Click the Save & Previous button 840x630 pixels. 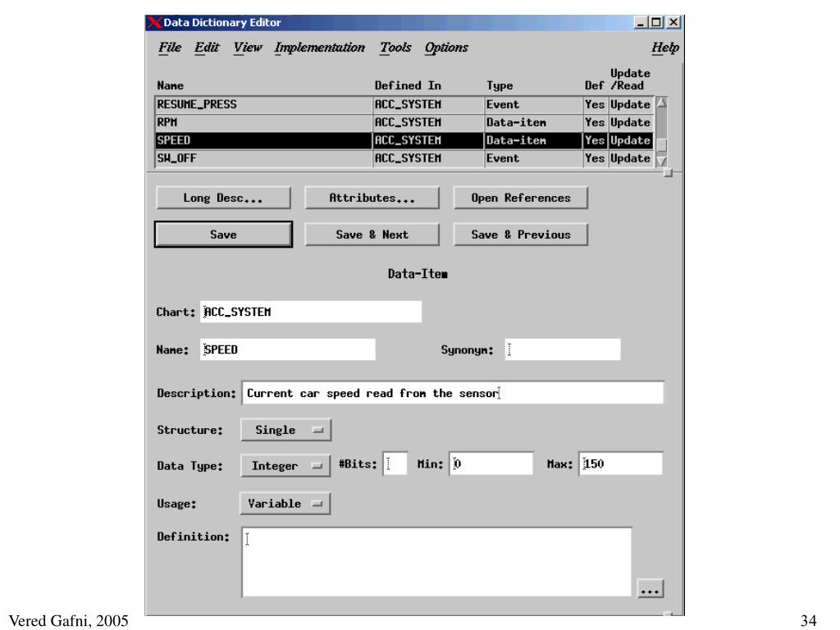coord(521,235)
